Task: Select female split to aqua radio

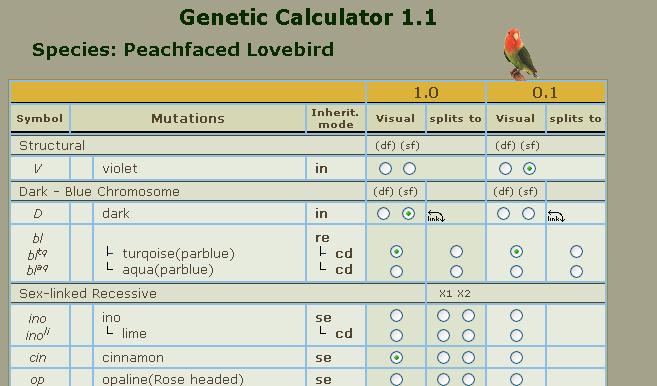Action: coord(576,272)
